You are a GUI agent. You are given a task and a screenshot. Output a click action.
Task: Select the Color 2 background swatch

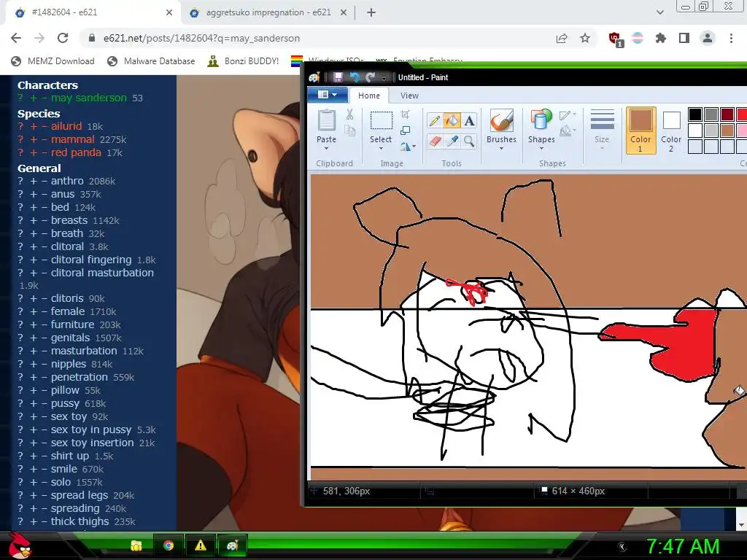(x=671, y=130)
